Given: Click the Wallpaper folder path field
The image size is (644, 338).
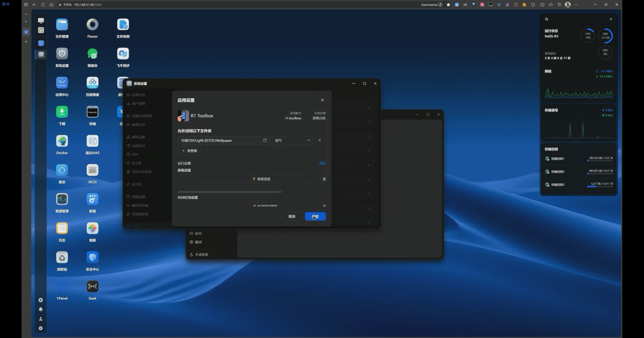Looking at the screenshot, I should (x=220, y=140).
